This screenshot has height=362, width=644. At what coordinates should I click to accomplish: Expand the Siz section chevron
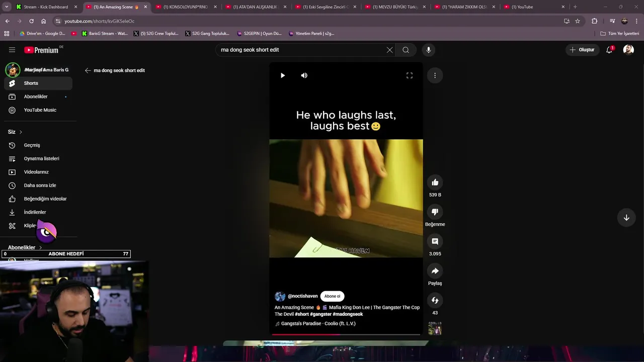[21, 132]
